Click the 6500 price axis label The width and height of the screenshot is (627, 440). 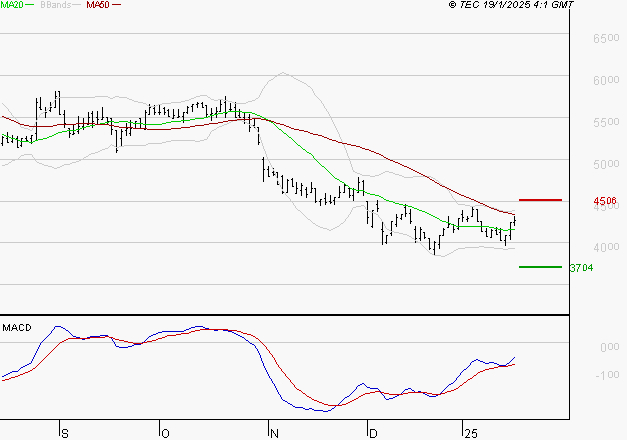[x=606, y=38]
